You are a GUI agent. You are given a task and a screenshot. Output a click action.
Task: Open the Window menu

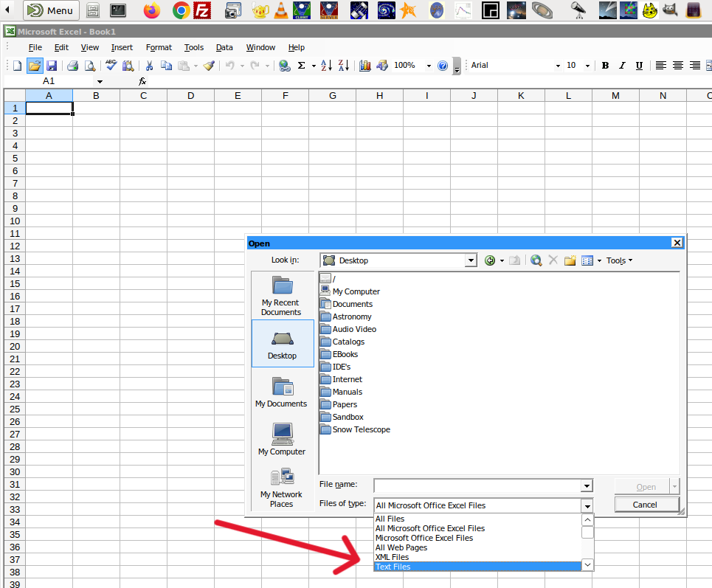pyautogui.click(x=260, y=47)
